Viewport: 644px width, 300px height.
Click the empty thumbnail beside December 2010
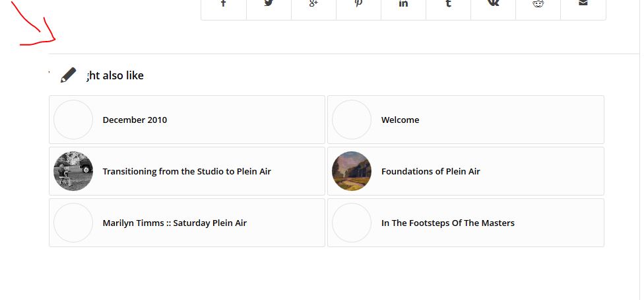(x=73, y=120)
